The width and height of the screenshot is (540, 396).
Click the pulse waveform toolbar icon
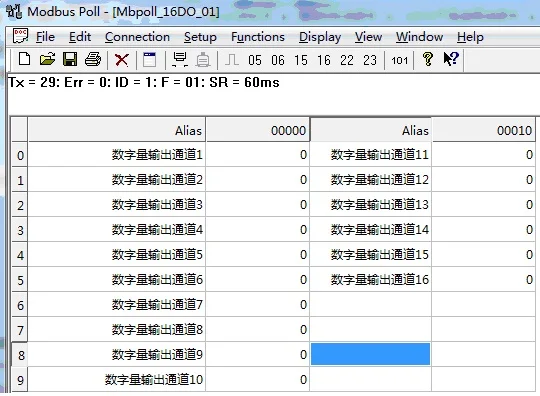point(231,60)
